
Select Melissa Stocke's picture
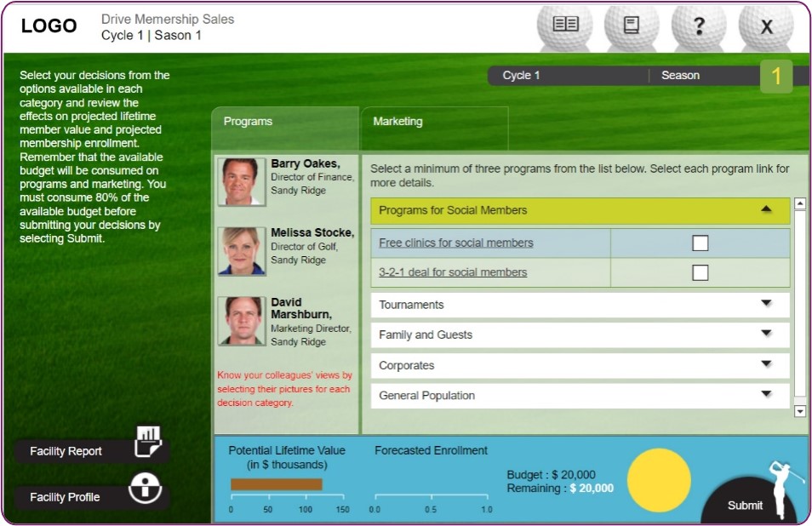(x=242, y=251)
